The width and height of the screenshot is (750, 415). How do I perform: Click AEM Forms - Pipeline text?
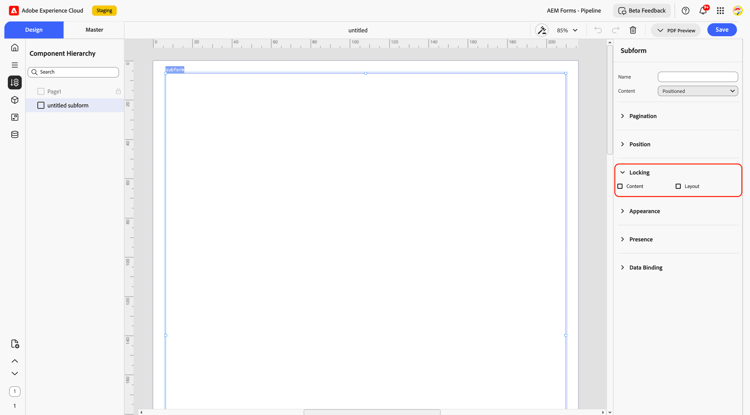pos(574,11)
